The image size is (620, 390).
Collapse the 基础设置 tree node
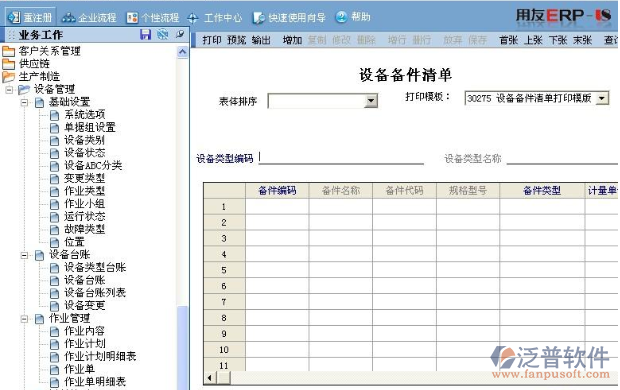click(25, 102)
